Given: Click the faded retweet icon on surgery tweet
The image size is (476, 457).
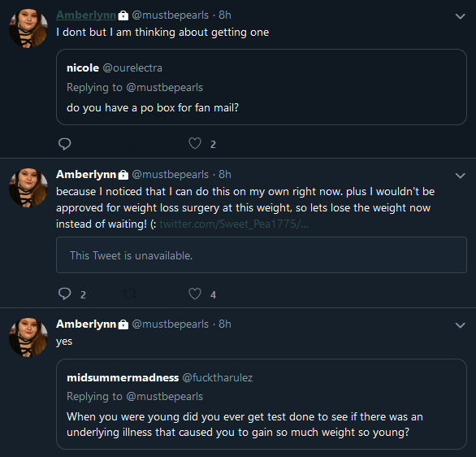Looking at the screenshot, I should coord(129,294).
